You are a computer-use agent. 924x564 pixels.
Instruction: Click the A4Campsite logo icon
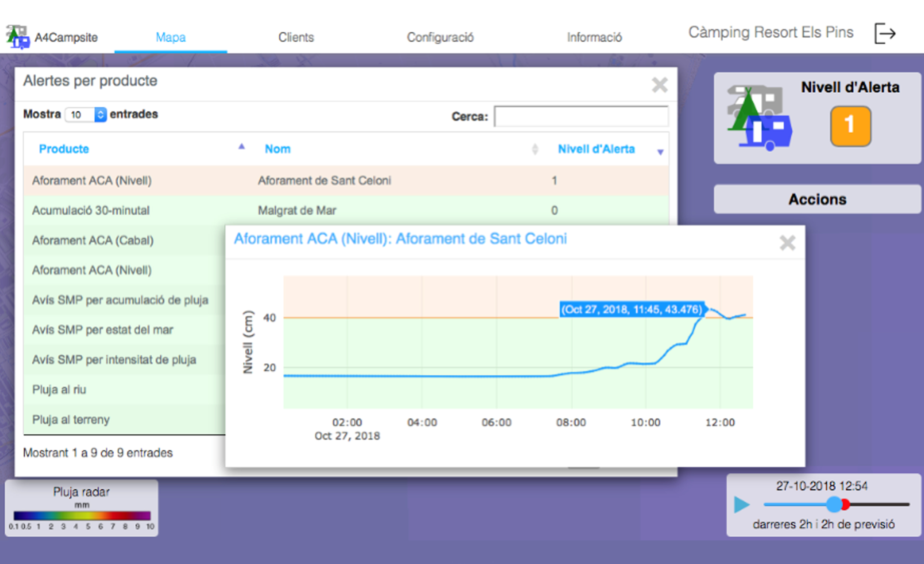(x=18, y=37)
